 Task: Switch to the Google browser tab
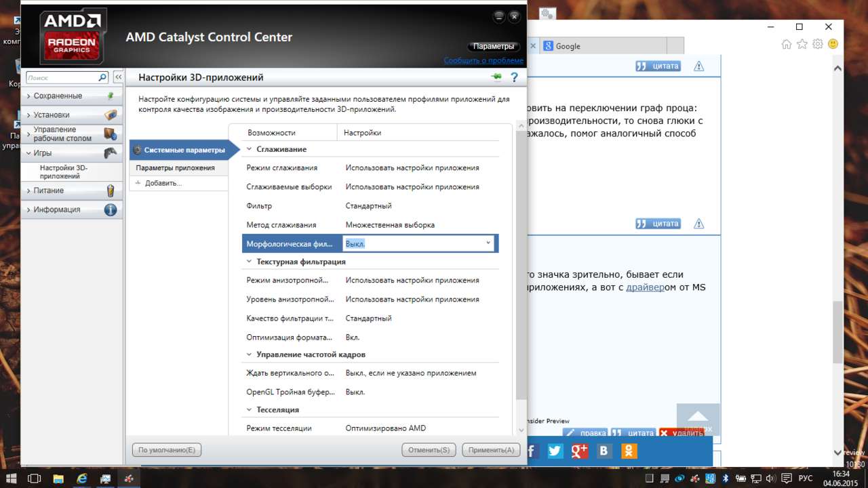(x=568, y=46)
